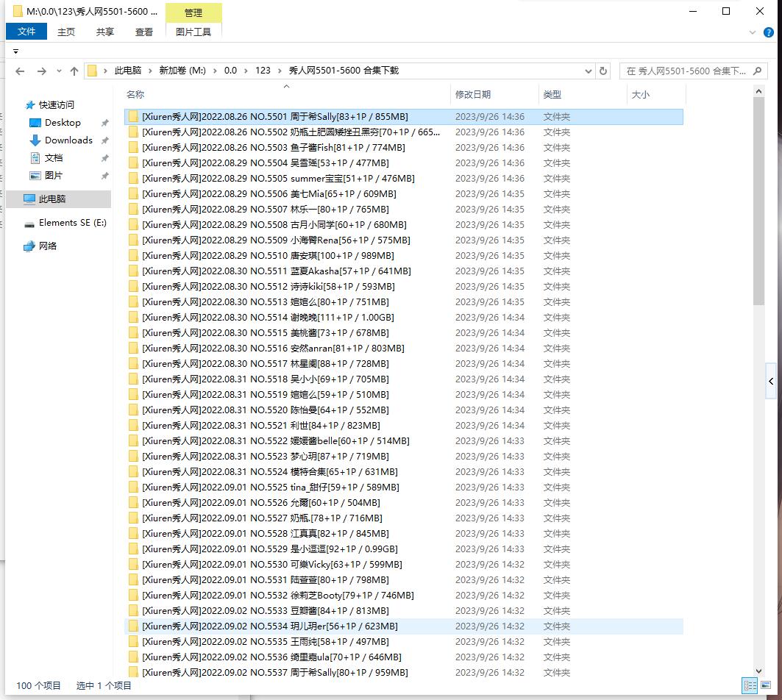Select folder icon of NO.5501 周于希Sally
Screen dimensions: 782x700
point(133,117)
